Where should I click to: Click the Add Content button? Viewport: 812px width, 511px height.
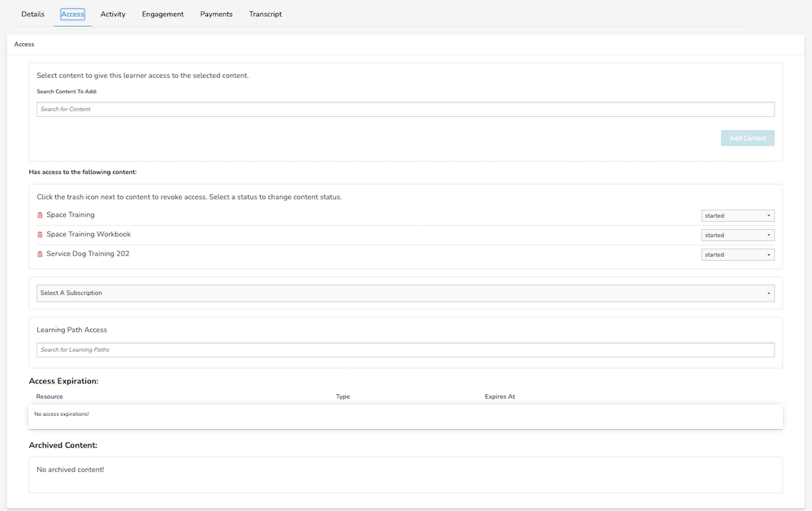pyautogui.click(x=747, y=137)
